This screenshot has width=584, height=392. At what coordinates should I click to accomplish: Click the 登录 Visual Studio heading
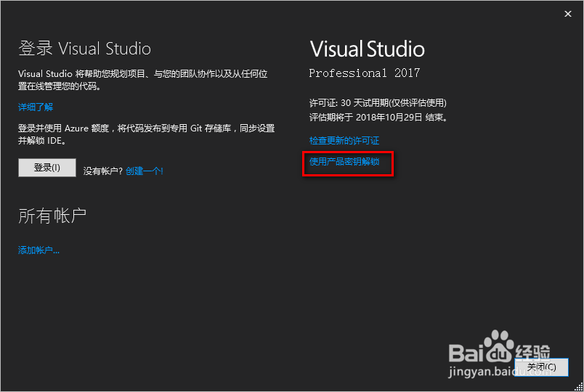pyautogui.click(x=84, y=49)
